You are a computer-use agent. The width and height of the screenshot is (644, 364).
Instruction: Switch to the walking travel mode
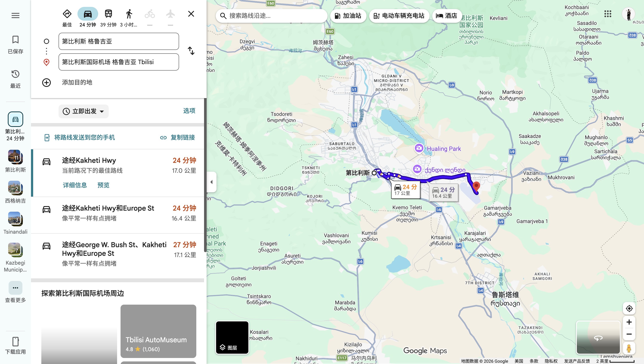point(129,18)
